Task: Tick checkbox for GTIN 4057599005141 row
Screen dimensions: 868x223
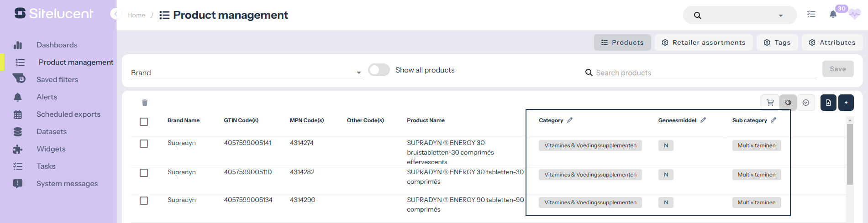Action: [144, 144]
